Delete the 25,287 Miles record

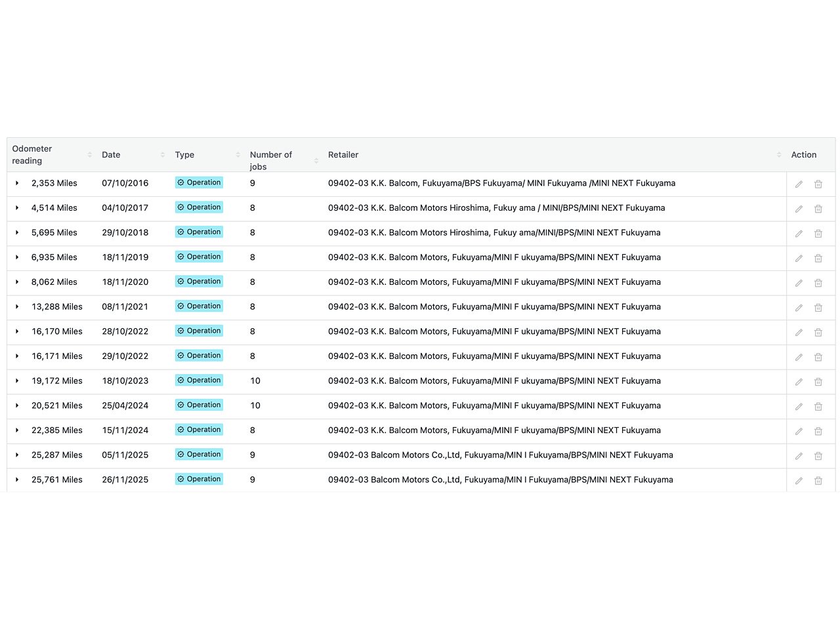coord(818,456)
